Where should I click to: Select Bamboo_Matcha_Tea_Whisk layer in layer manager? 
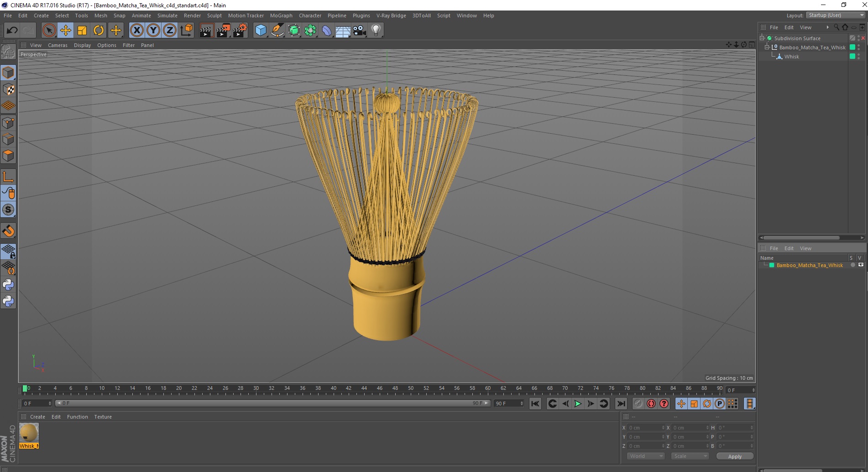(x=810, y=265)
